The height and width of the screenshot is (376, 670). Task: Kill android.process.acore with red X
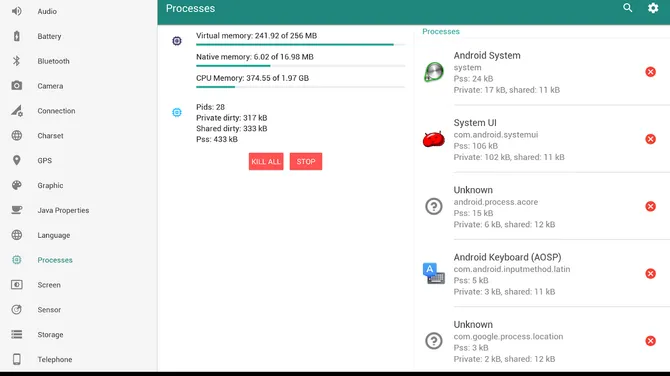(x=650, y=206)
